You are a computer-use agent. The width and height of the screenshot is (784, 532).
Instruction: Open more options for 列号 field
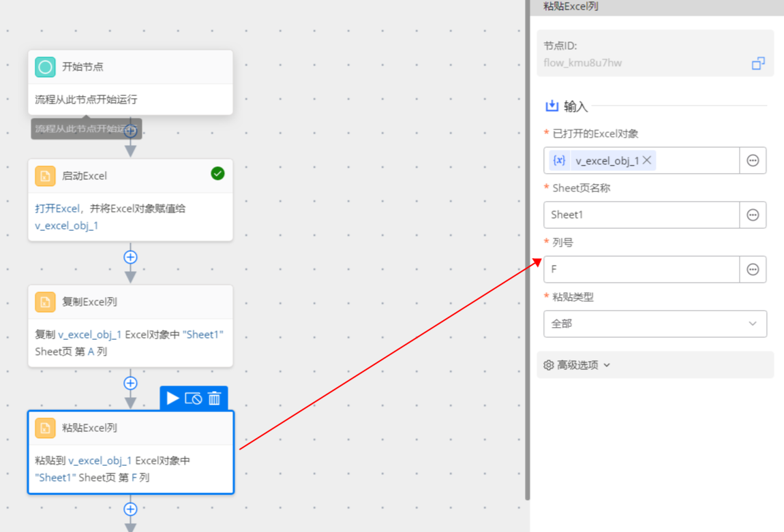pyautogui.click(x=753, y=269)
